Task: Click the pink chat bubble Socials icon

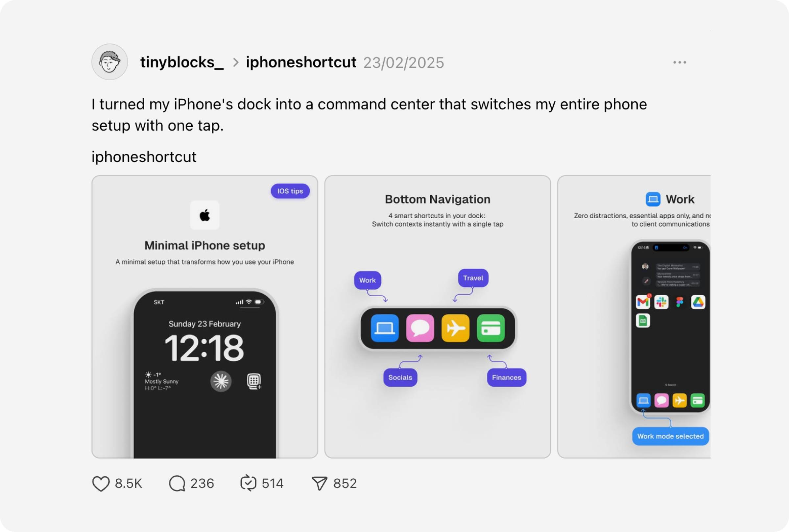Action: pyautogui.click(x=420, y=328)
